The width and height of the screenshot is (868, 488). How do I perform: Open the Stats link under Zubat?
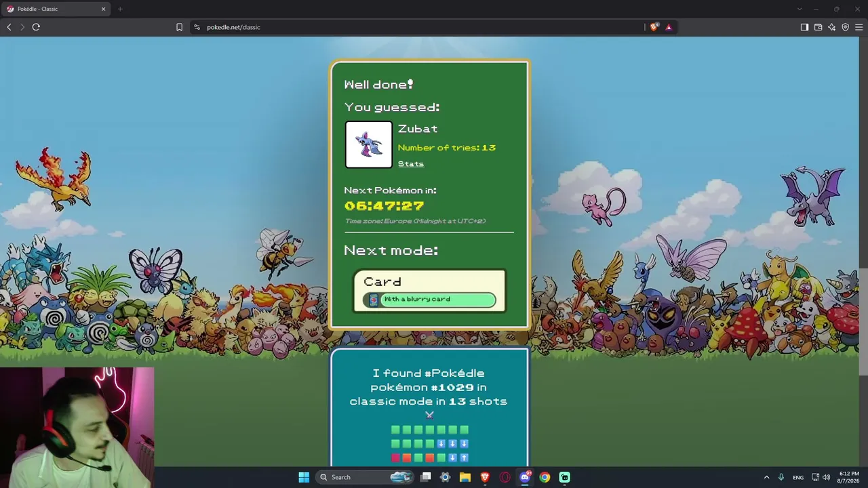(x=411, y=164)
